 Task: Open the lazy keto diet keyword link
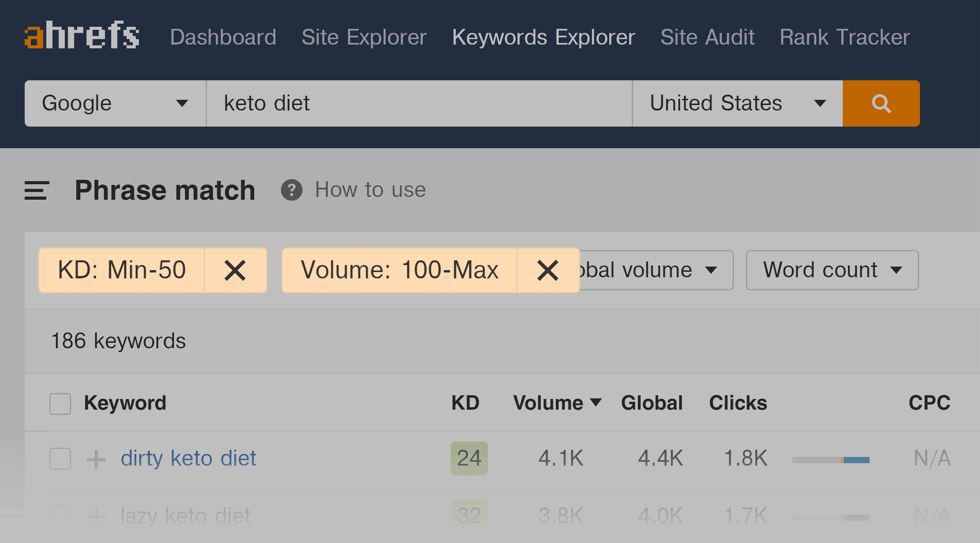click(x=185, y=516)
